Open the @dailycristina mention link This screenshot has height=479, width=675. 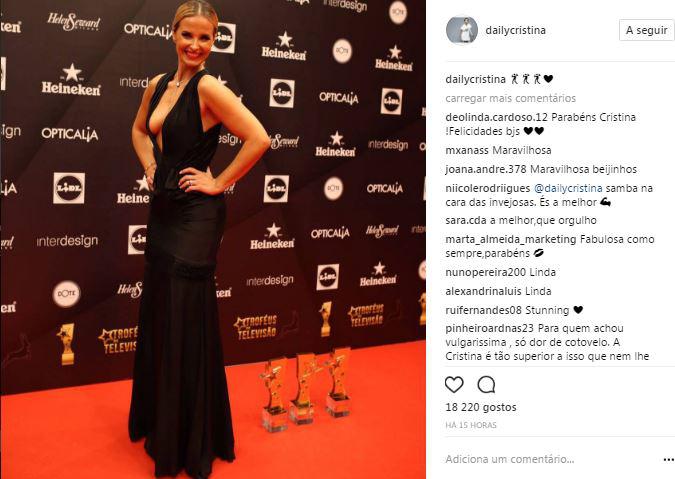568,188
